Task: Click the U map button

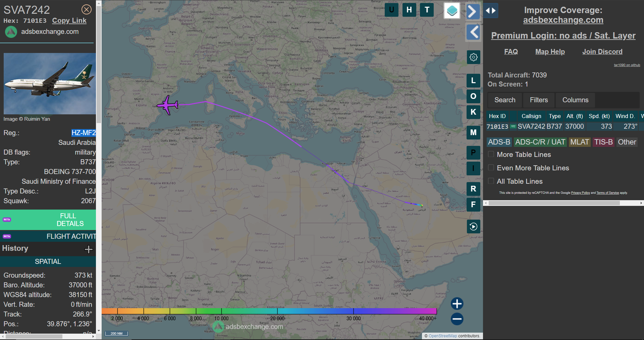Action: [x=391, y=10]
